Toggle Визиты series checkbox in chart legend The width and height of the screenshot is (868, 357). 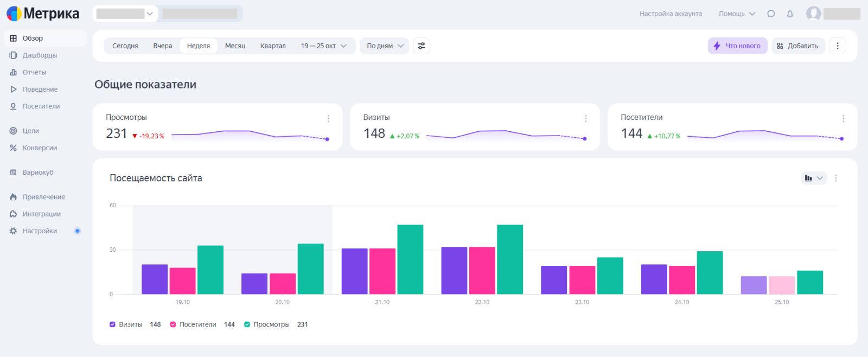(x=113, y=324)
